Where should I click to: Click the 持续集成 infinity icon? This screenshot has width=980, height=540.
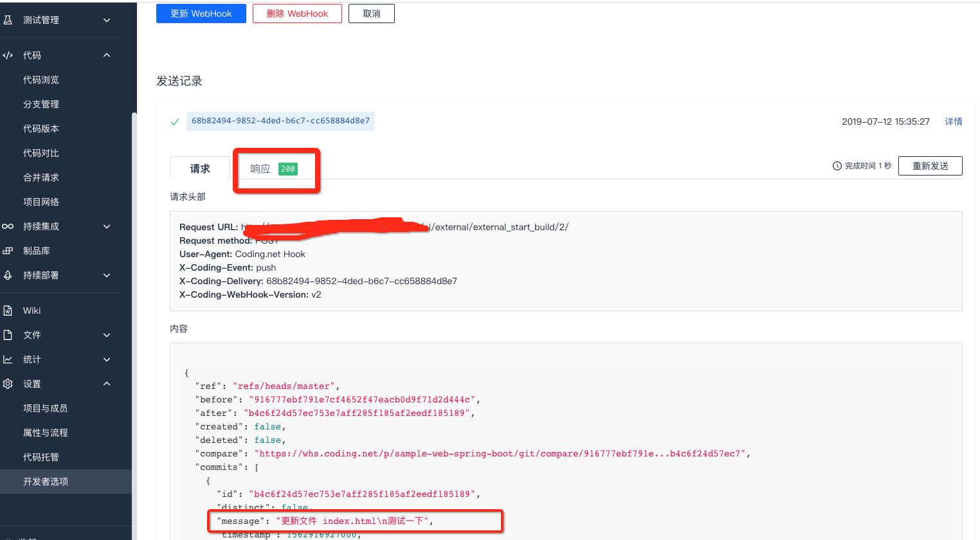click(x=8, y=226)
